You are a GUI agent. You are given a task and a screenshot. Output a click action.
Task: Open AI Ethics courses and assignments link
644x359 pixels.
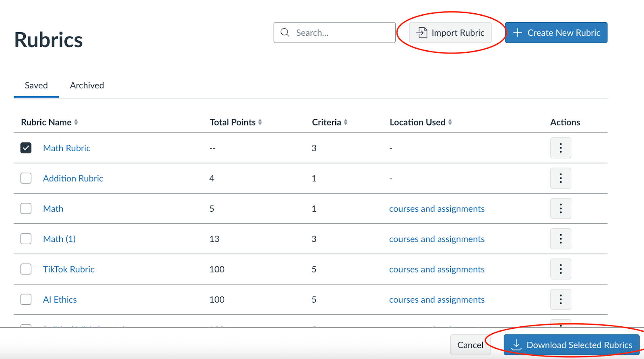point(437,299)
